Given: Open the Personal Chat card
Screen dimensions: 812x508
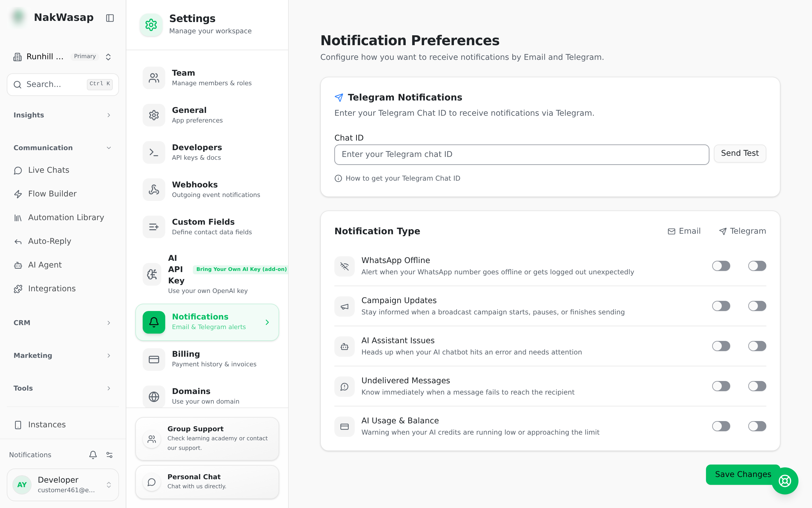Looking at the screenshot, I should click(207, 482).
